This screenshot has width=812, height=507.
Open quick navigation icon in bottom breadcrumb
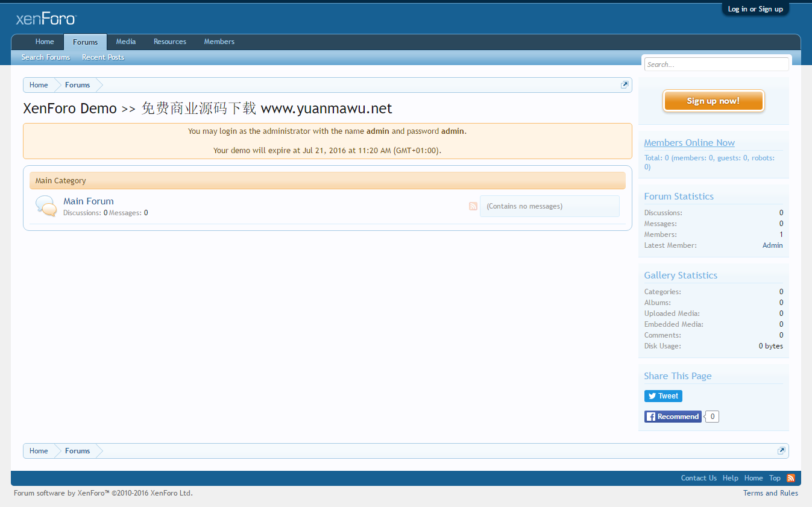(781, 451)
